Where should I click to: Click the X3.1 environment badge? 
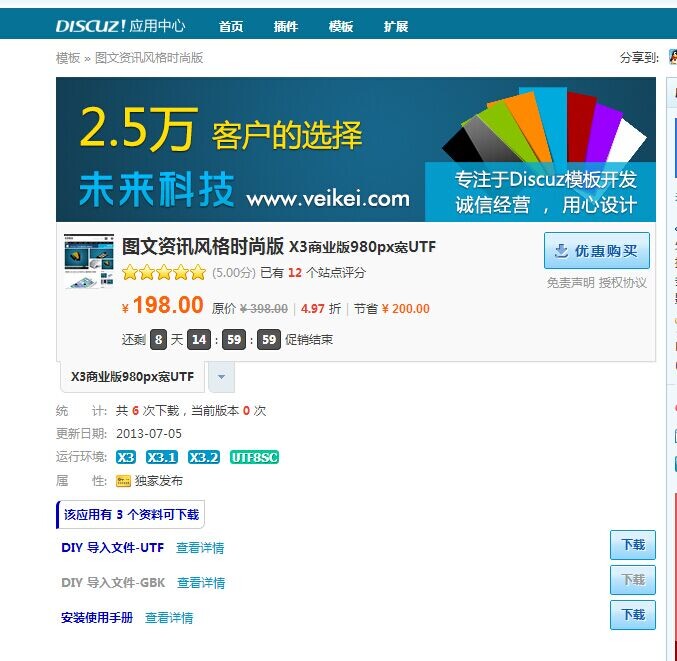tap(161, 457)
